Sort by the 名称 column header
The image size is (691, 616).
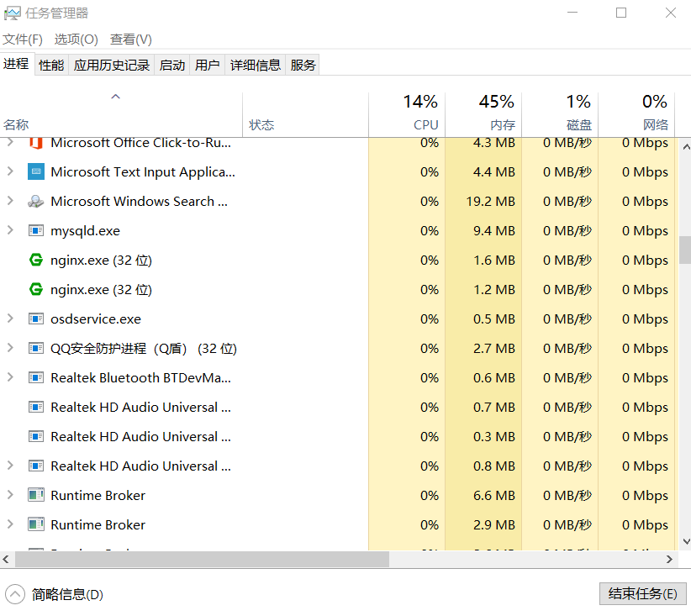pos(121,114)
